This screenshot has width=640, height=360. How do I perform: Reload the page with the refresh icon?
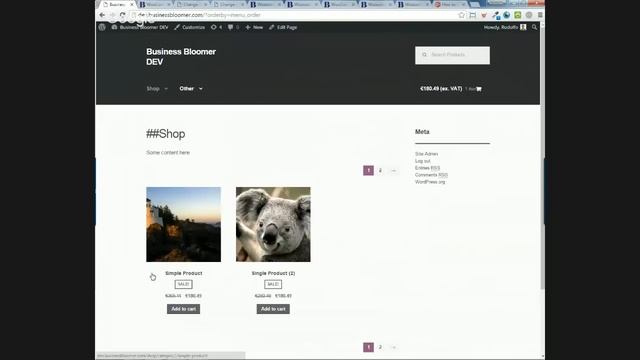point(122,15)
